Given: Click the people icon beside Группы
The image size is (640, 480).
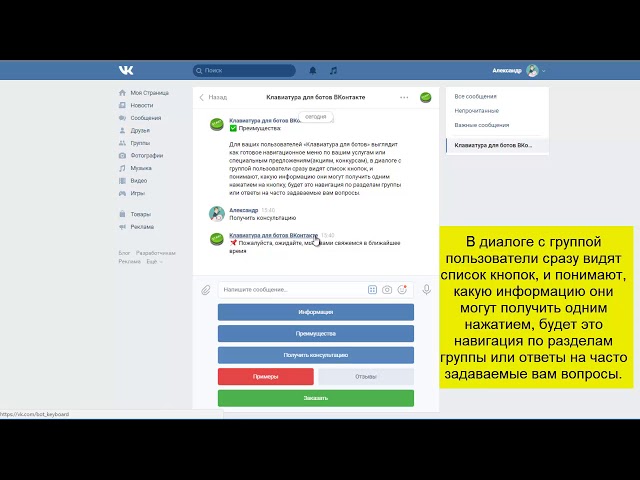Looking at the screenshot, I should (122, 143).
